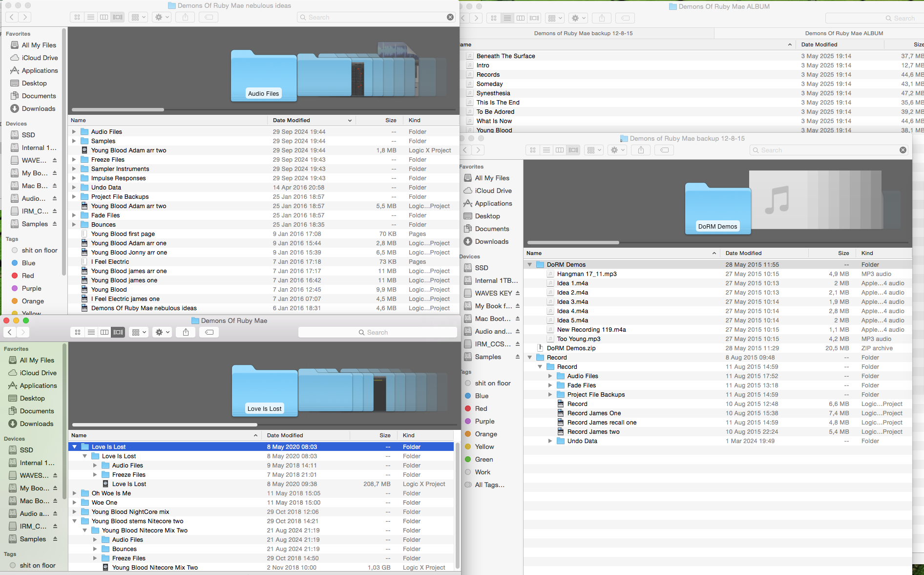Open item arrangement icon in ALBUM window toolbar
The image size is (924, 575).
(554, 18)
